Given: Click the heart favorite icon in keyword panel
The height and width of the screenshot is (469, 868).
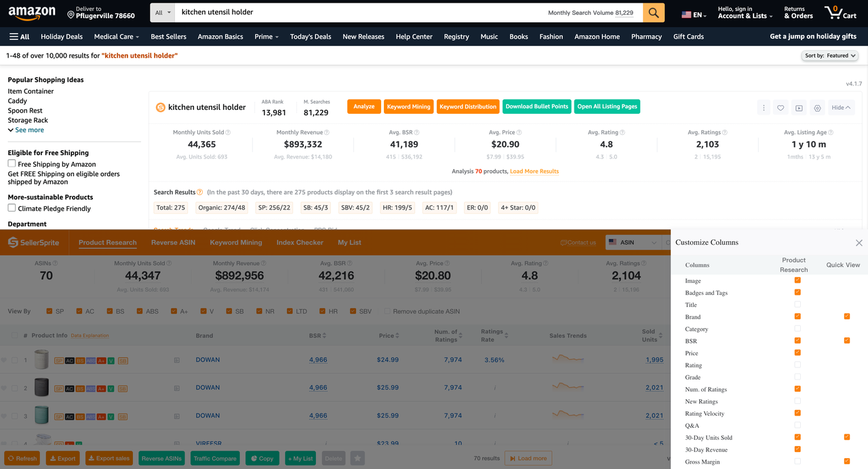Looking at the screenshot, I should [x=781, y=108].
